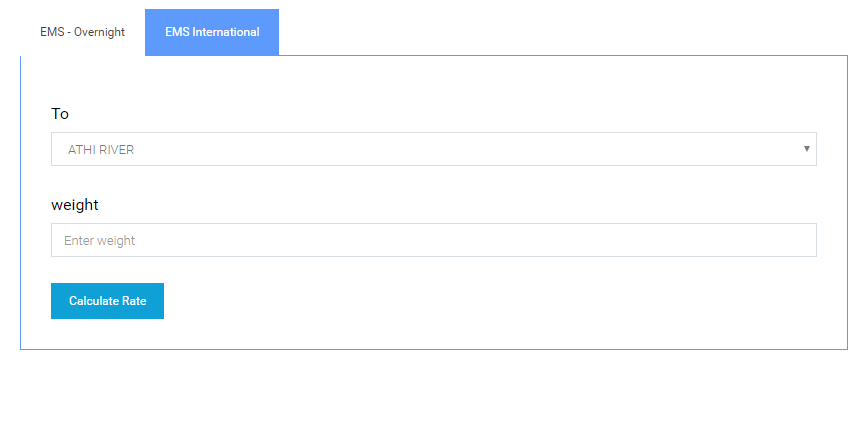The height and width of the screenshot is (421, 868).
Task: Activate the highlighted blue EMS International tab
Action: [x=212, y=32]
